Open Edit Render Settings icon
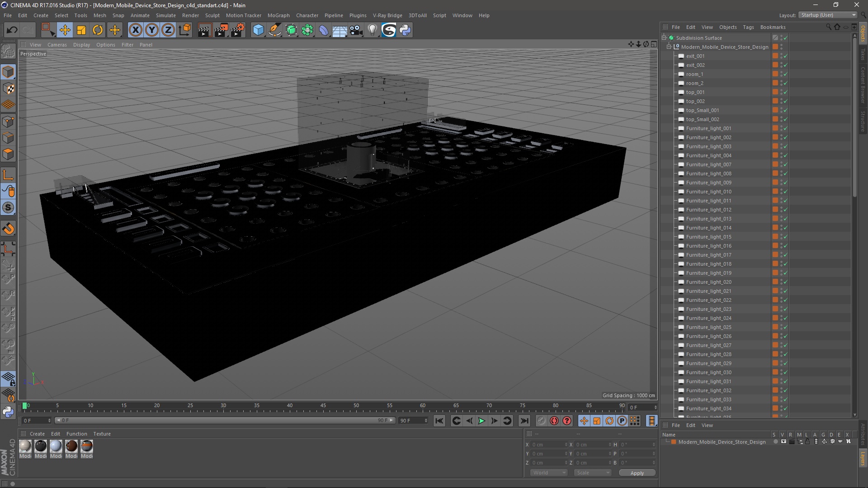868x488 pixels. [238, 30]
